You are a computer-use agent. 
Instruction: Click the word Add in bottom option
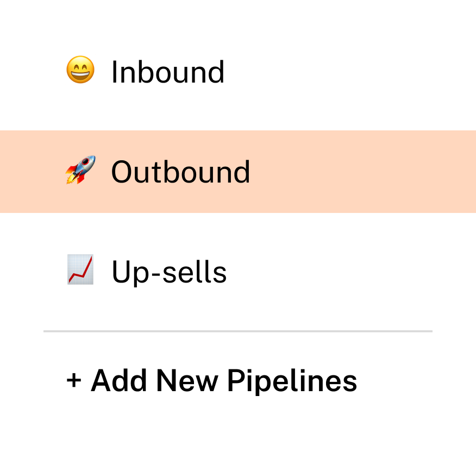click(x=118, y=380)
